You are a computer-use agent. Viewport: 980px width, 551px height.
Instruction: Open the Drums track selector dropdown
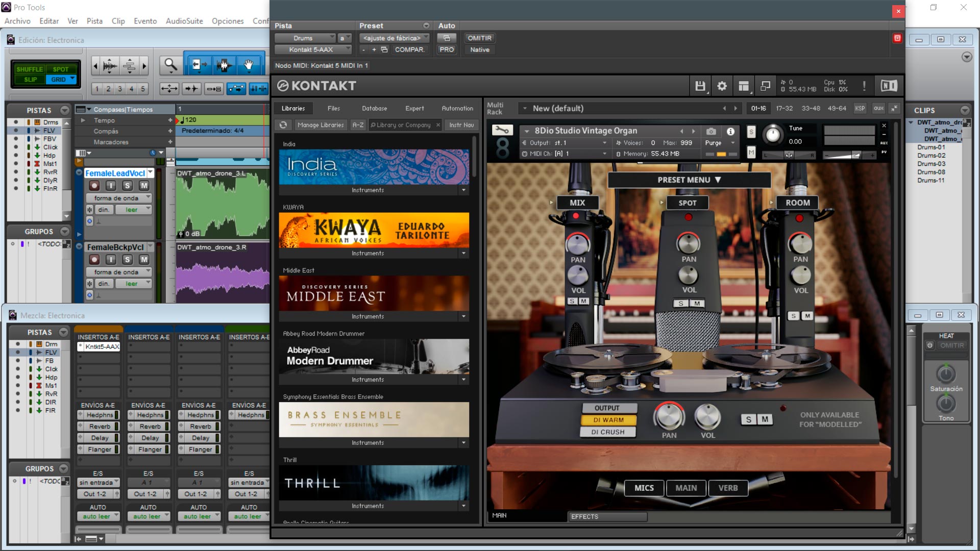[x=305, y=38]
